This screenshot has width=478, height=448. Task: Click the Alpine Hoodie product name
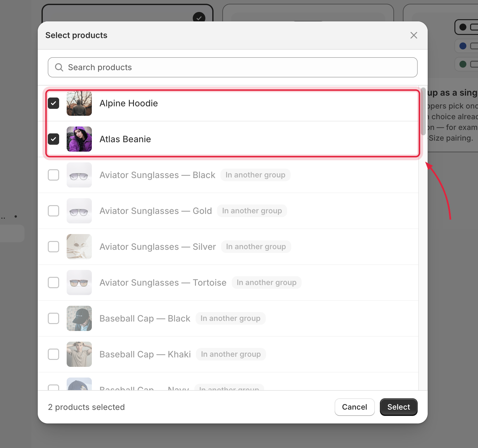pyautogui.click(x=129, y=103)
